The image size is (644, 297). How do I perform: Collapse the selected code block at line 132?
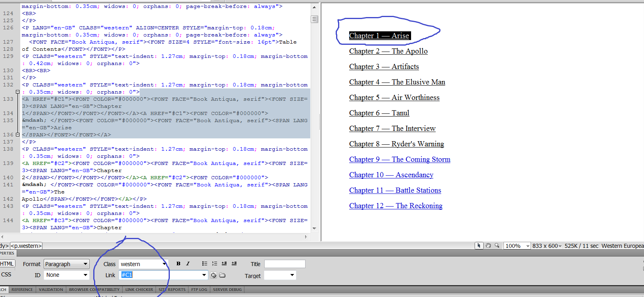coord(17,92)
